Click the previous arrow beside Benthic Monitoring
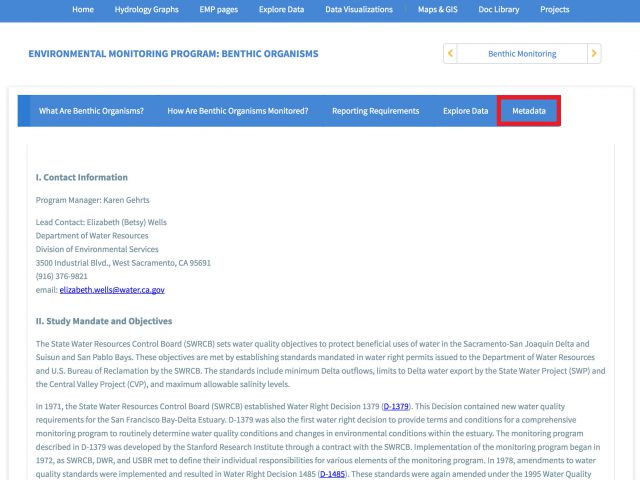 click(450, 53)
